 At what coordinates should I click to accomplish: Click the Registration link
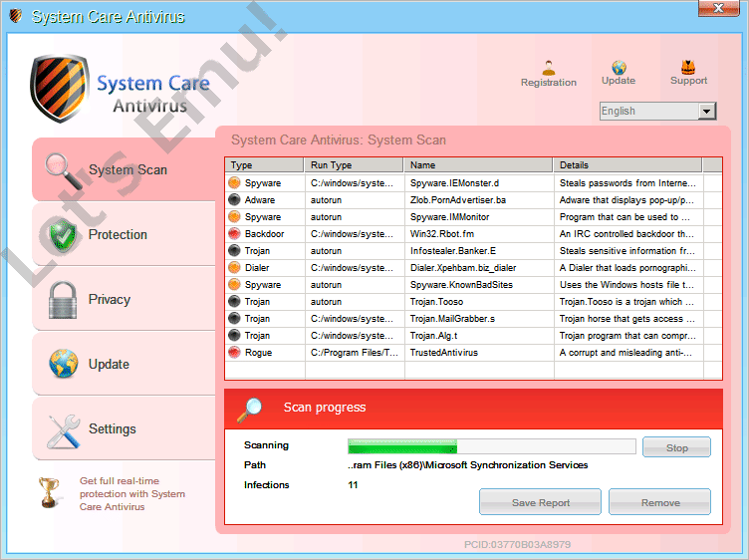549,82
